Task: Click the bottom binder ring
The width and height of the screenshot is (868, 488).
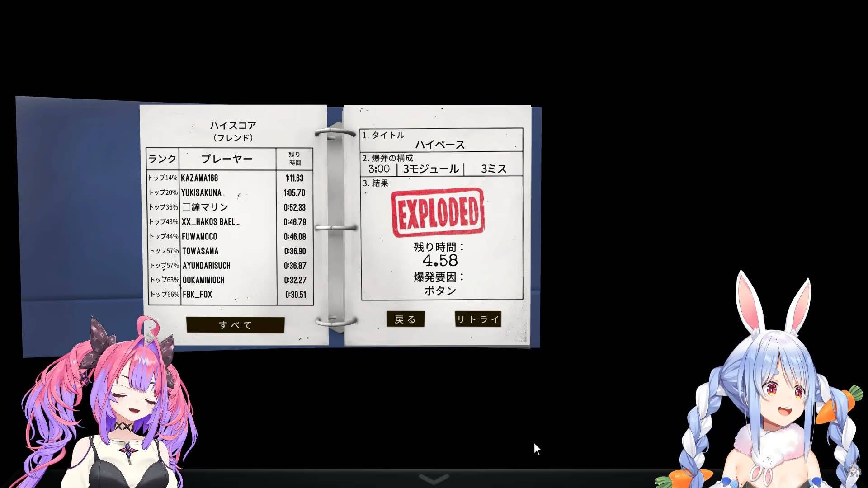Action: tap(336, 321)
